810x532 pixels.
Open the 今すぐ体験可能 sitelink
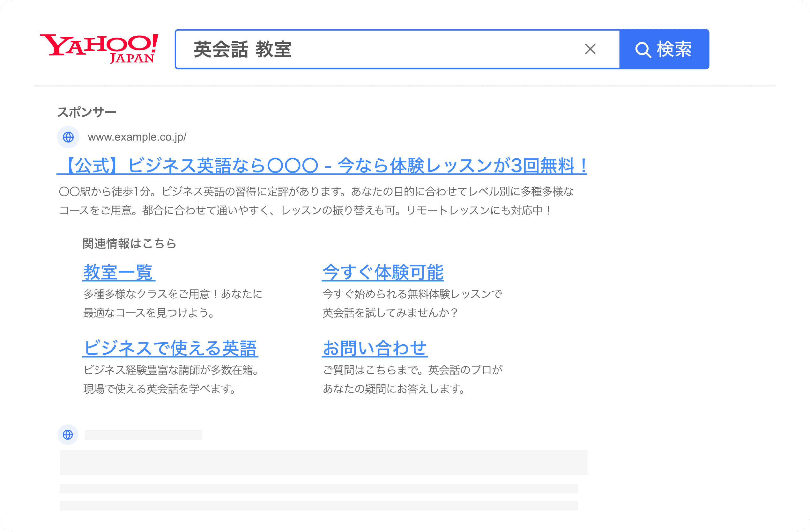point(383,273)
